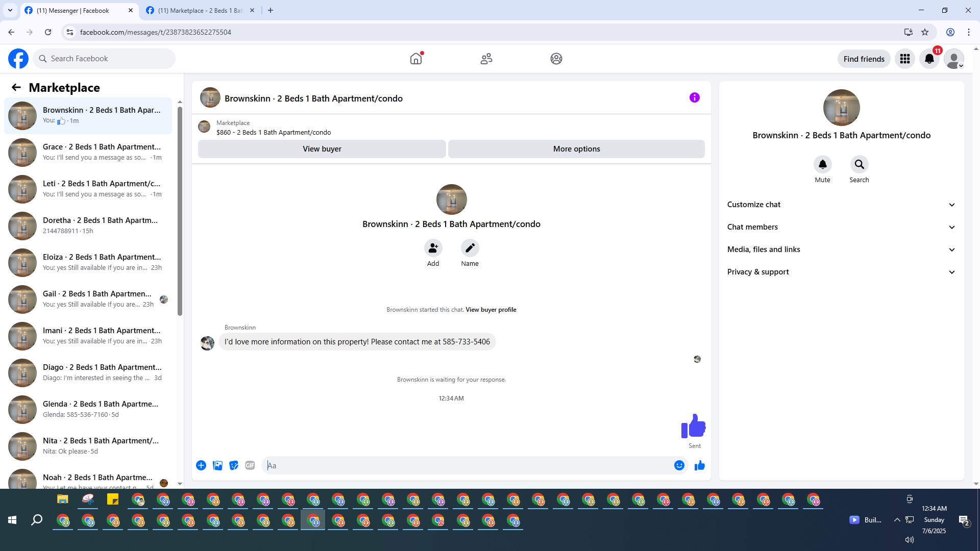
Task: Expand the Customize chat section
Action: [841, 205]
